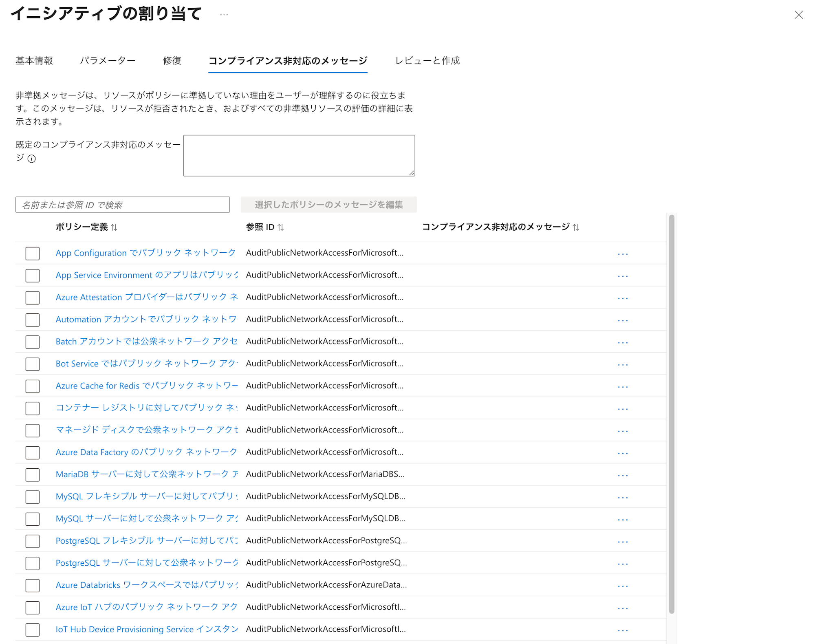The height and width of the screenshot is (644, 815).
Task: Check the Azure Databricks row checkbox
Action: 33,585
